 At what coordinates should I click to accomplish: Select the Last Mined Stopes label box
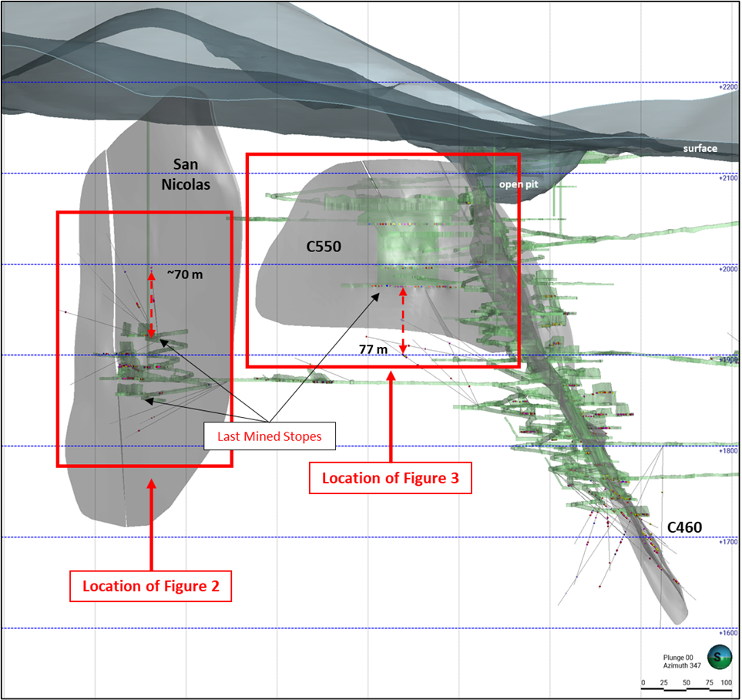[269, 436]
